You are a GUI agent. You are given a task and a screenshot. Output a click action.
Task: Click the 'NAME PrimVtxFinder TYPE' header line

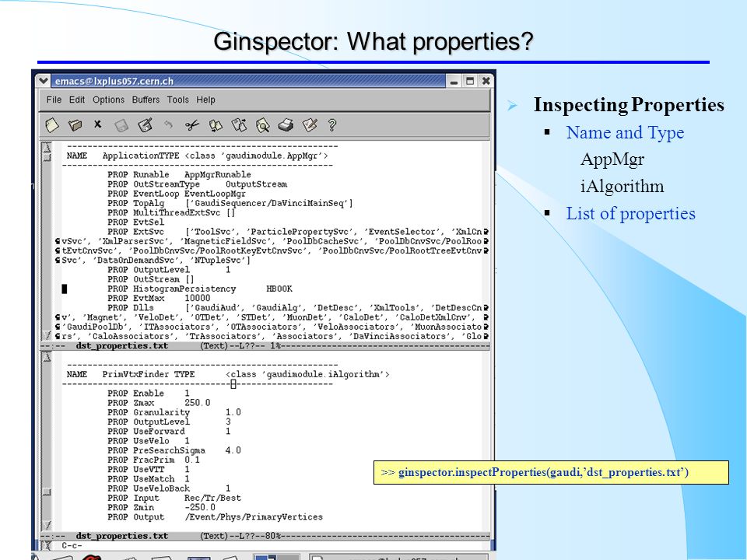(228, 375)
